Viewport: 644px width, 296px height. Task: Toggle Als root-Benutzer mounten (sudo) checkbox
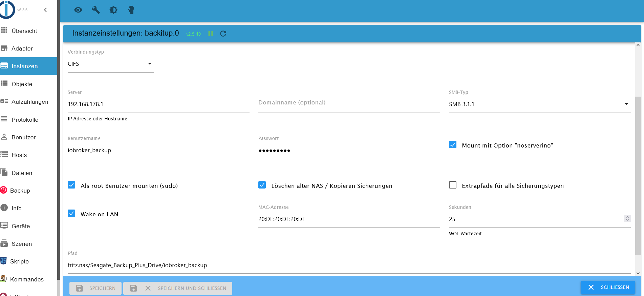71,185
